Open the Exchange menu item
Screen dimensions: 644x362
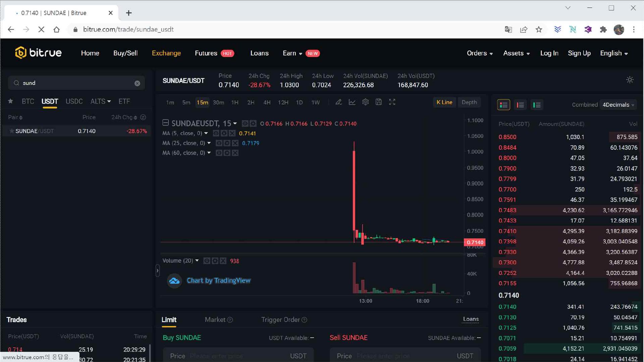coord(166,53)
